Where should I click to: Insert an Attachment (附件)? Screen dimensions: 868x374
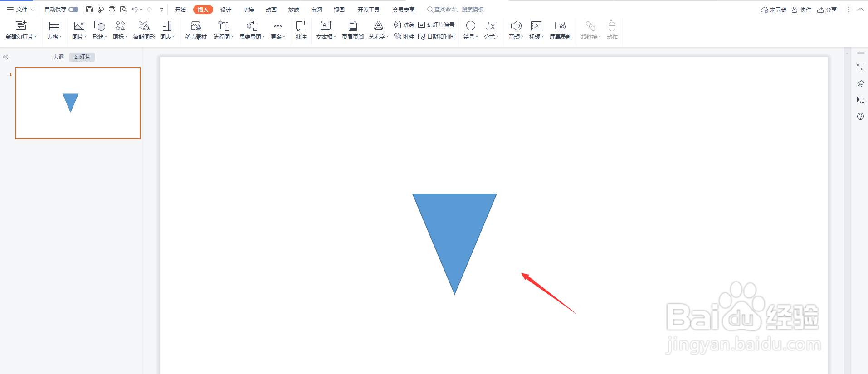coord(404,36)
